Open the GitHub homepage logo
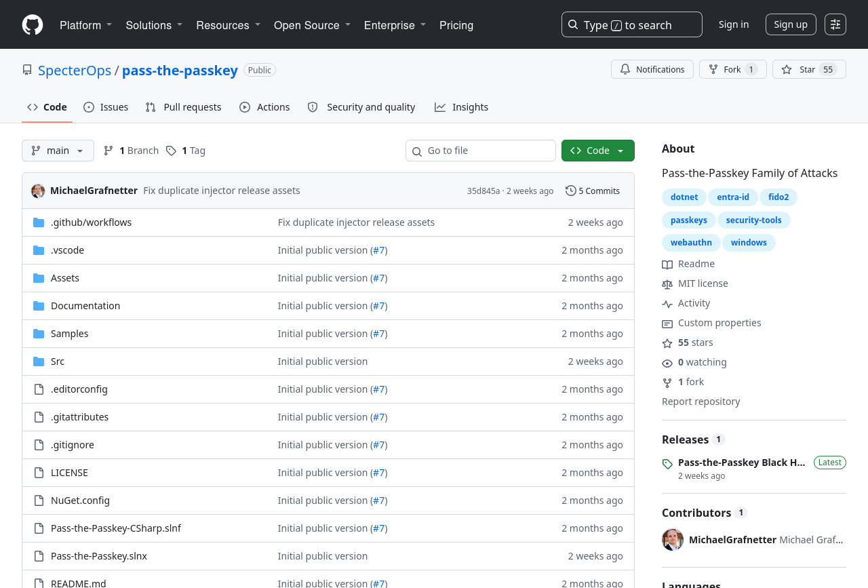This screenshot has height=588, width=868. [x=33, y=25]
